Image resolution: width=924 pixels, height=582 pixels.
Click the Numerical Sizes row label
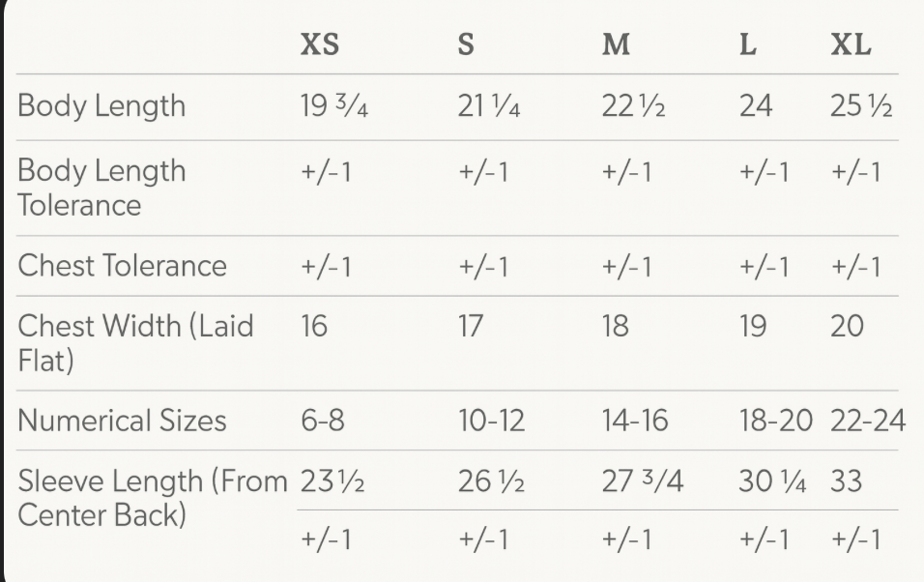point(122,421)
